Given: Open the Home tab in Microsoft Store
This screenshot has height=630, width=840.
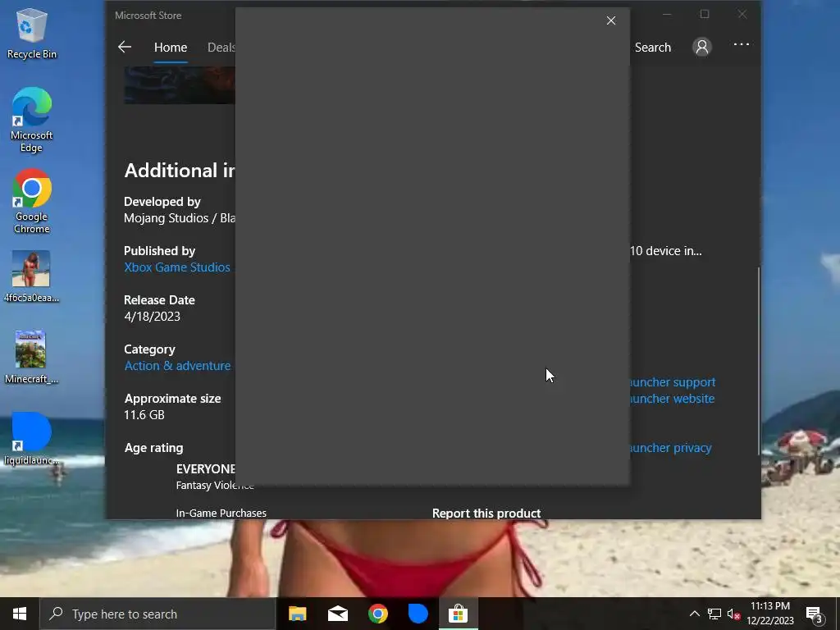Looking at the screenshot, I should pyautogui.click(x=171, y=47).
